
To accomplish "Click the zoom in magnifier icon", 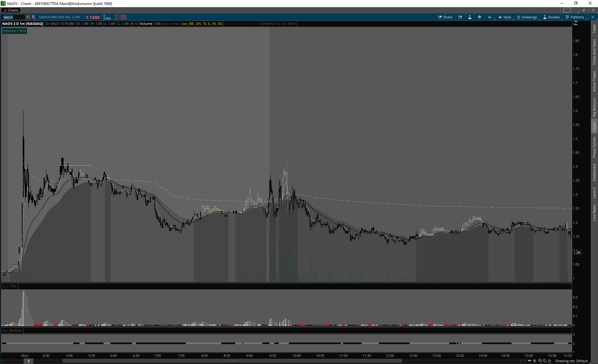I will click(x=540, y=361).
